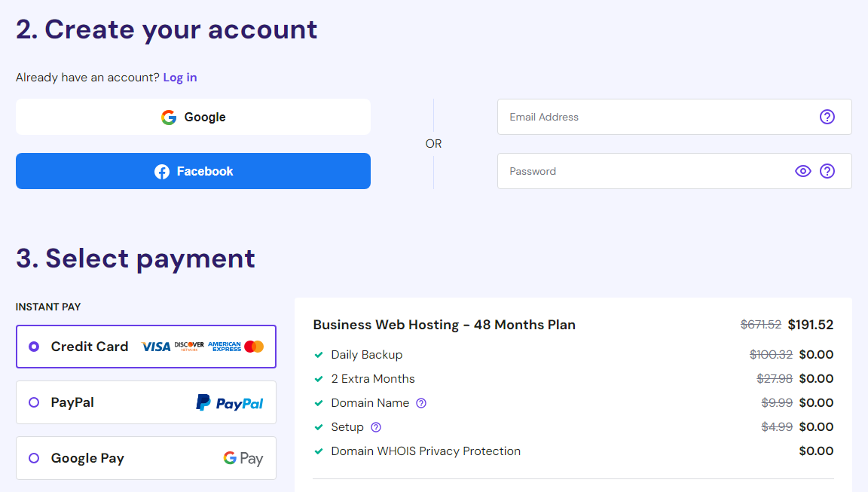Click the Visa card logo
The height and width of the screenshot is (492, 868).
click(x=155, y=347)
